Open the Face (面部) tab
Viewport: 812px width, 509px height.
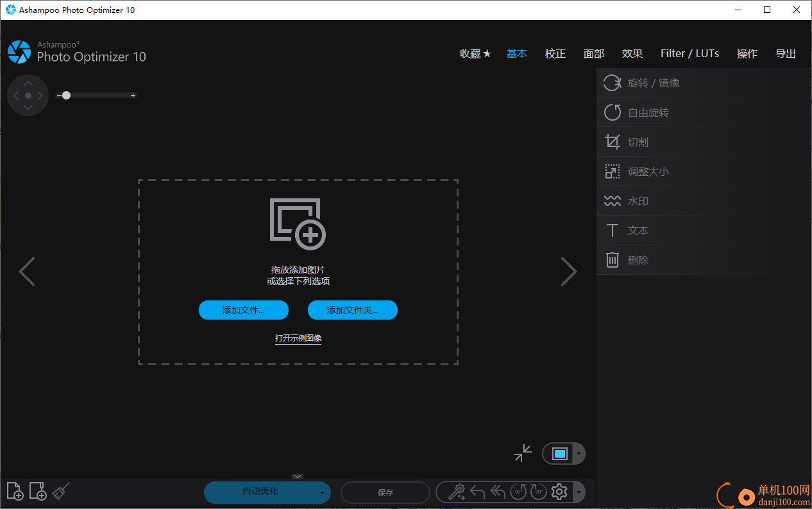594,54
